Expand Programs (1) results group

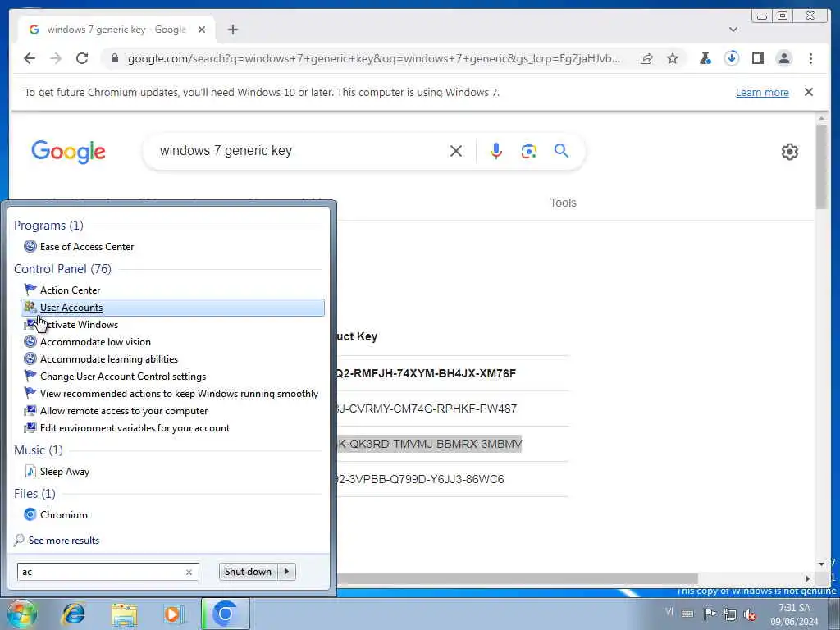(48, 226)
